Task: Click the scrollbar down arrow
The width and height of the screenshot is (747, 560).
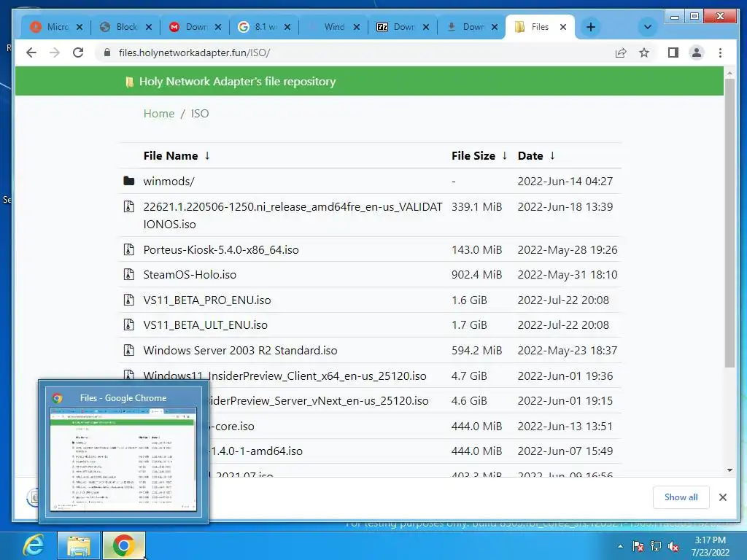Action: point(729,470)
